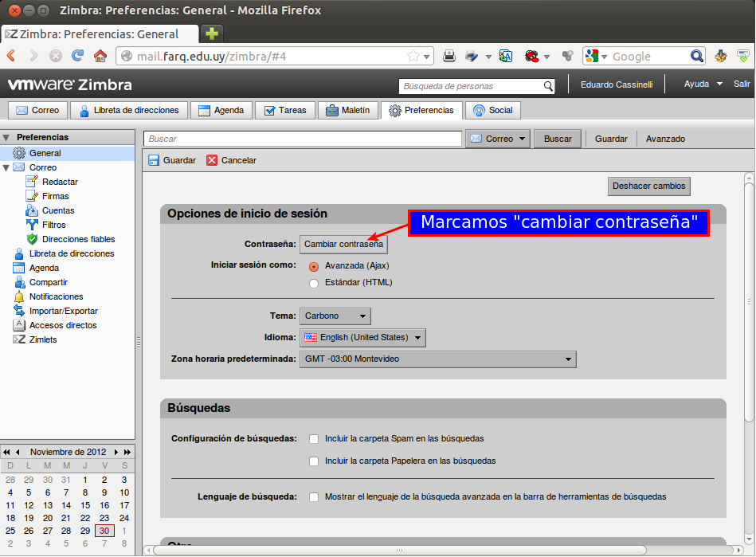Open Redactar preferences in the sidebar
The image size is (756, 557).
pyautogui.click(x=60, y=182)
